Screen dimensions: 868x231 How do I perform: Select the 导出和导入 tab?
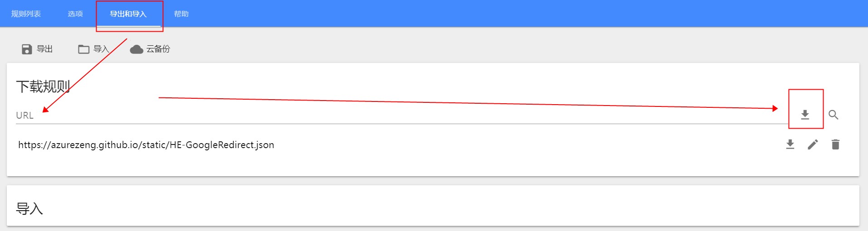coord(128,14)
